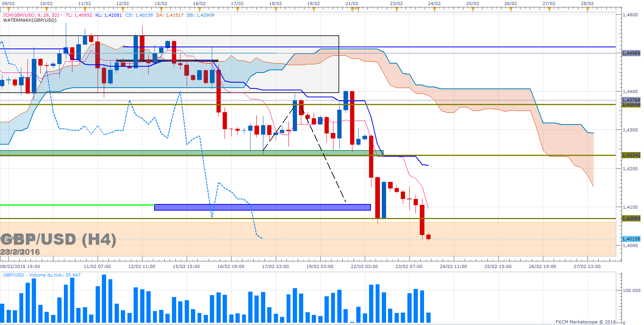
Task: Select the SB: 1,42909 legend value
Action: click(200, 15)
